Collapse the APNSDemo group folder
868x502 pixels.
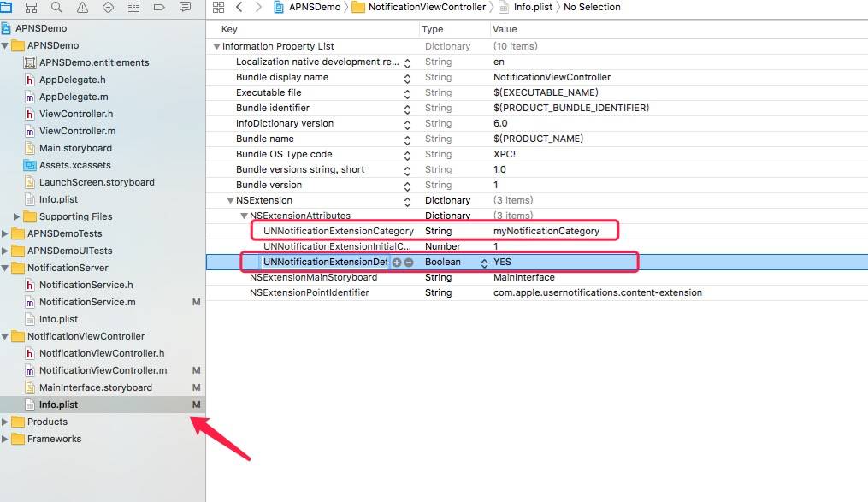click(x=5, y=45)
